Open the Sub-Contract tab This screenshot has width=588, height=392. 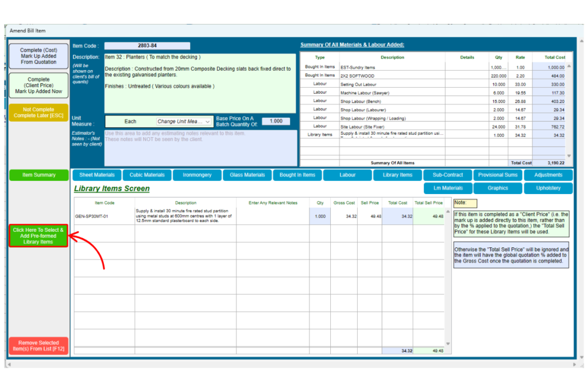pyautogui.click(x=448, y=175)
